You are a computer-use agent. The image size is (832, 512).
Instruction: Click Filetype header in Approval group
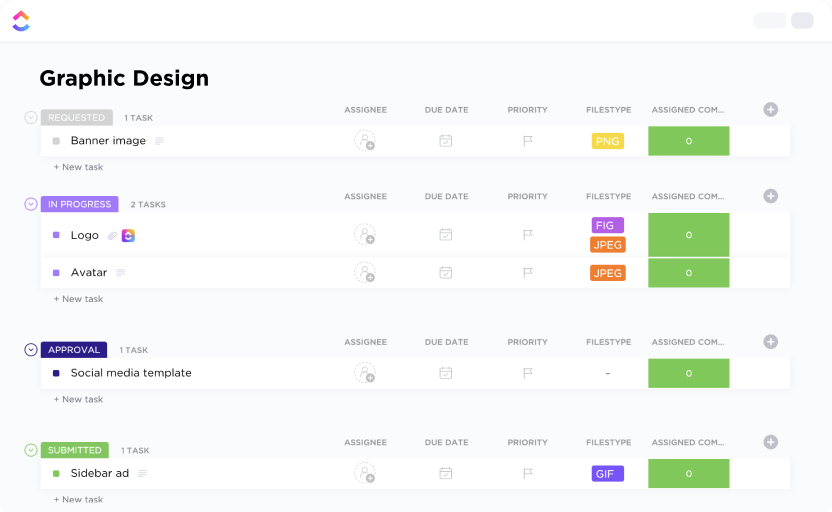609,342
